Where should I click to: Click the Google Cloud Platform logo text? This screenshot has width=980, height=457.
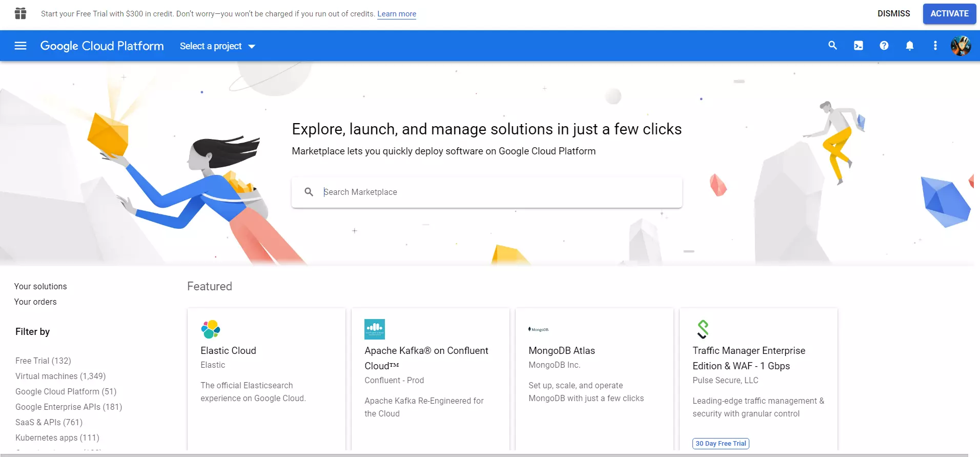click(102, 46)
